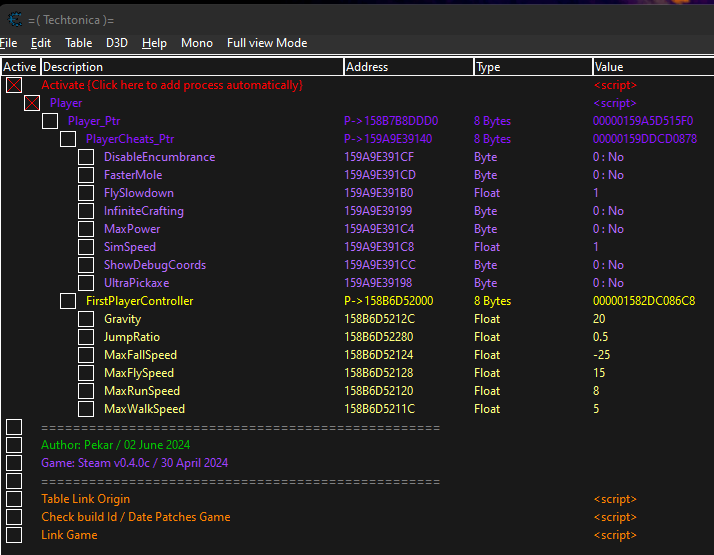
Task: Tick the InfiniteCrafting checkbox
Action: 86,211
